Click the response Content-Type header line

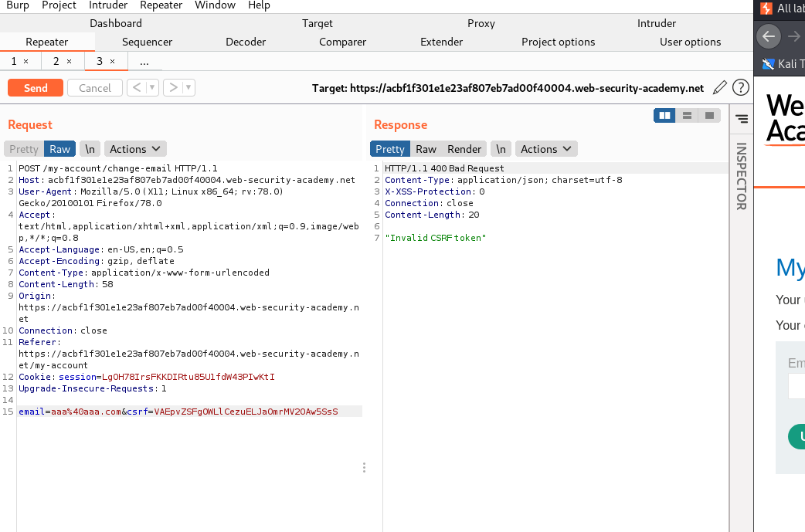point(504,180)
